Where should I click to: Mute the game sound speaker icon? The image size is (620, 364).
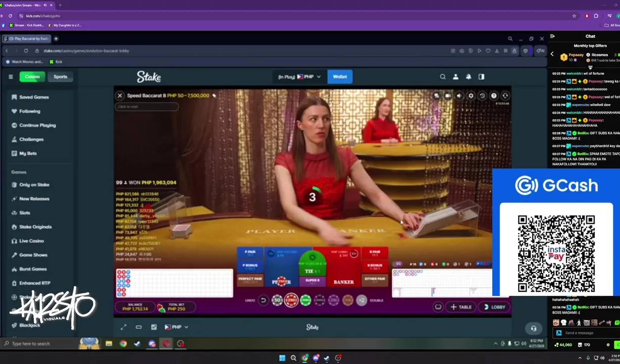459,96
